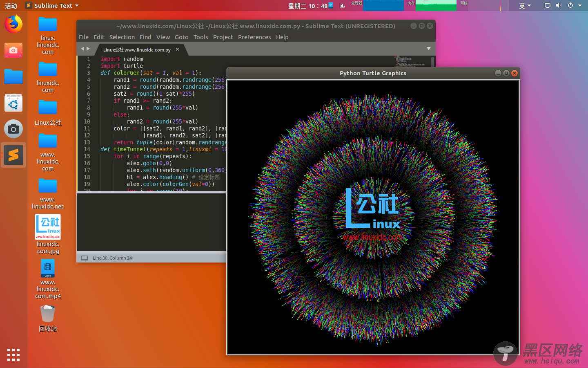This screenshot has height=368, width=588.
Task: Minimize the Python Turtle Graphics window
Action: coord(498,73)
